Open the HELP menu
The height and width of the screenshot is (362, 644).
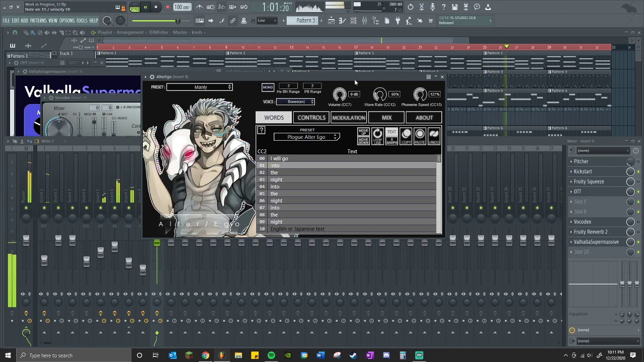pyautogui.click(x=94, y=21)
